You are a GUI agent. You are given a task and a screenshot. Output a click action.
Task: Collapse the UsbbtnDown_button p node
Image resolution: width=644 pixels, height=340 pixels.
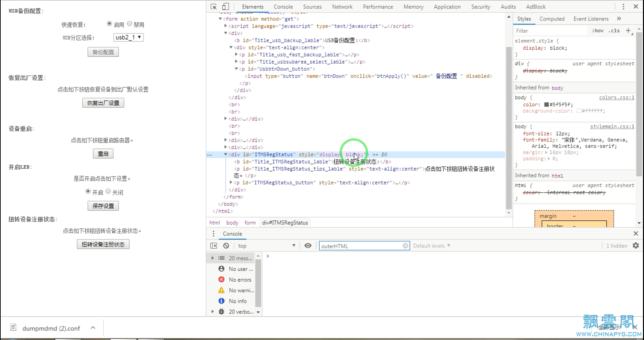point(236,69)
